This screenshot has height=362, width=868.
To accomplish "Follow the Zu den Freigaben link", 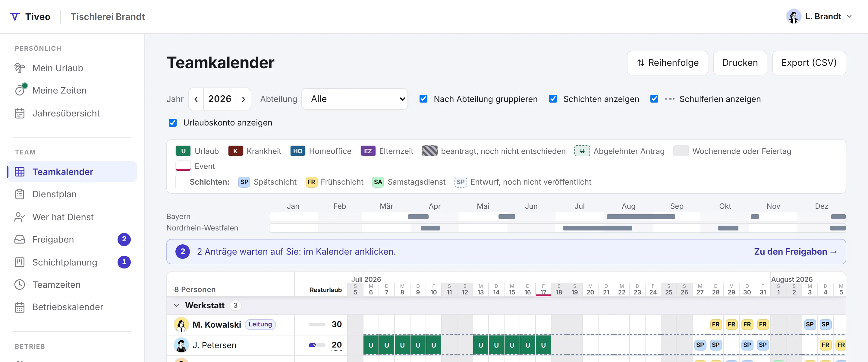I will coord(795,252).
